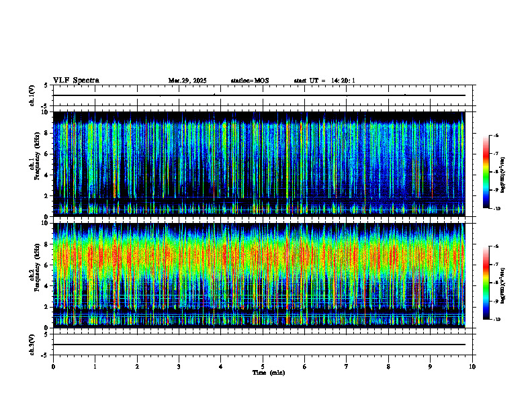Click time axis tick label '8'
Image resolution: width=532 pixels, height=411 pixels.
click(388, 367)
